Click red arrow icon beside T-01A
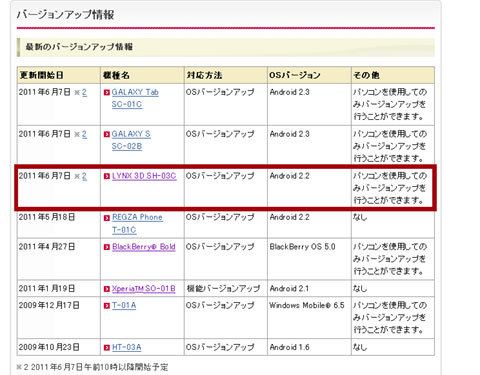 [107, 305]
